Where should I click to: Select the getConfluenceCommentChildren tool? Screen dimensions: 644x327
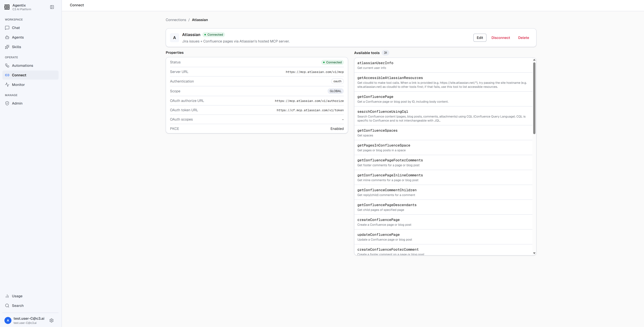(443, 192)
